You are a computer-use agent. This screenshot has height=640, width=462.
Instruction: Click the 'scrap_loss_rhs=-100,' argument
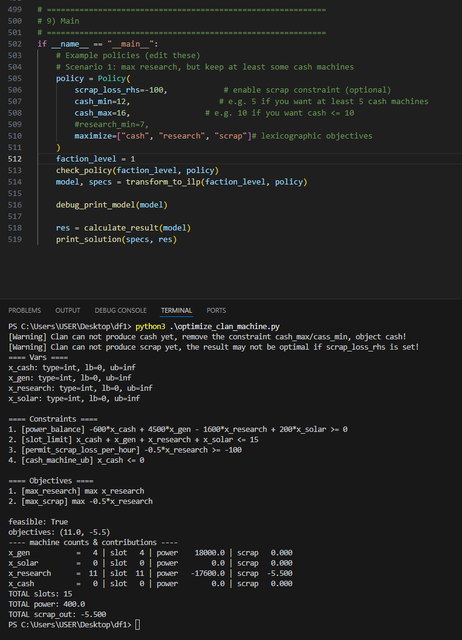click(121, 90)
